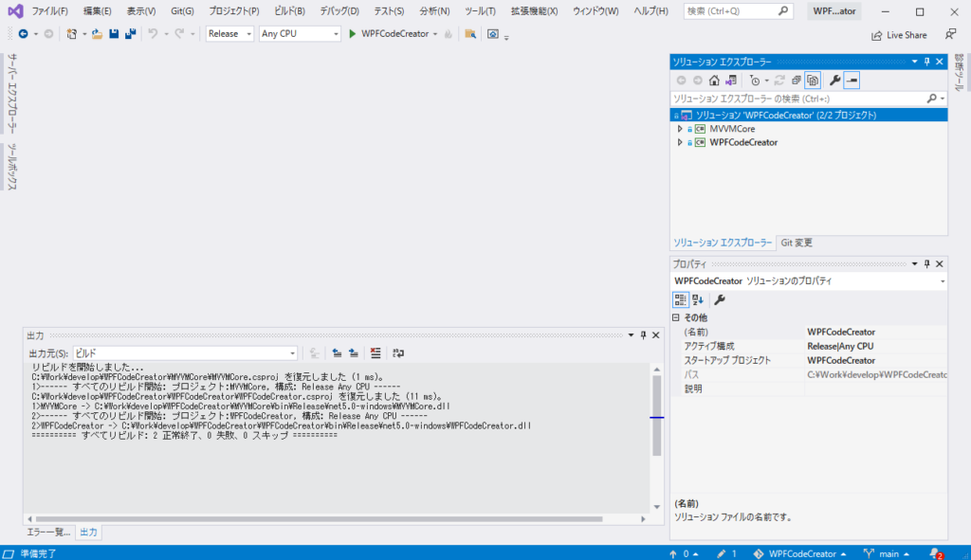Click the Live Share button

click(899, 35)
